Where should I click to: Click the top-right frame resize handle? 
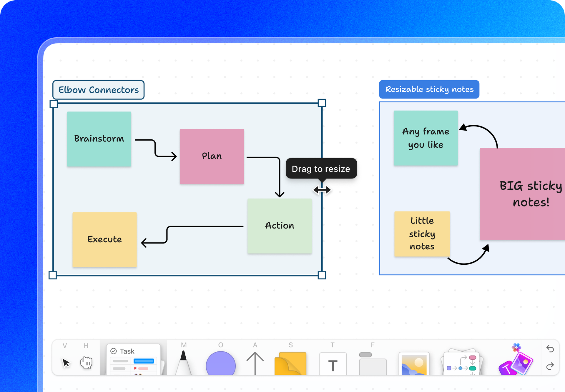pyautogui.click(x=322, y=103)
